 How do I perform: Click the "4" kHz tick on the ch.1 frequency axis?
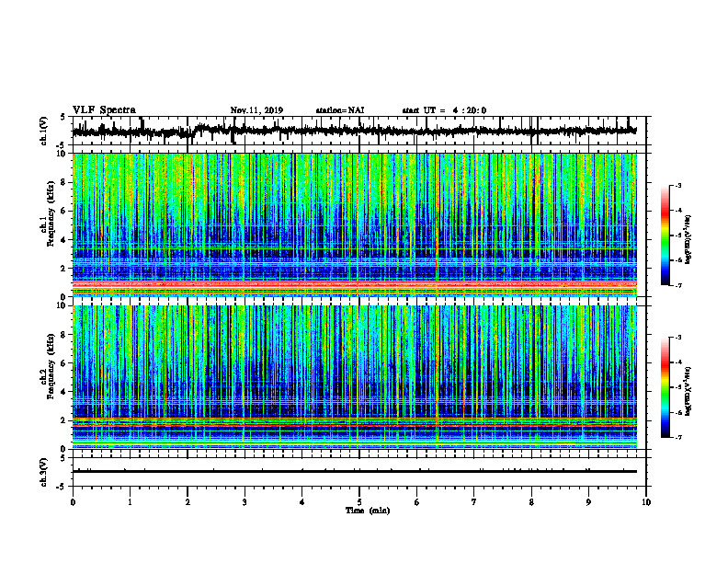pyautogui.click(x=64, y=240)
